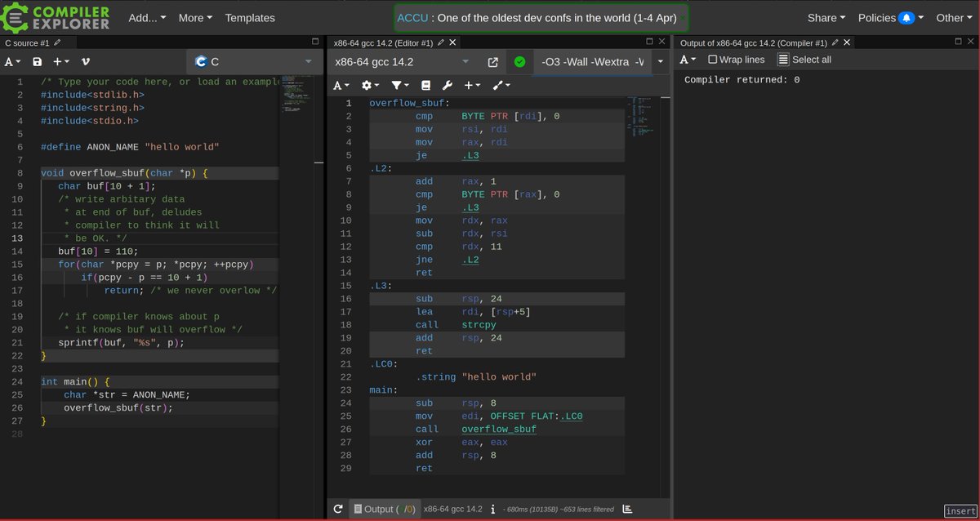Image resolution: width=980 pixels, height=521 pixels.
Task: Open compiler add-new-view plus menu
Action: coord(473,85)
